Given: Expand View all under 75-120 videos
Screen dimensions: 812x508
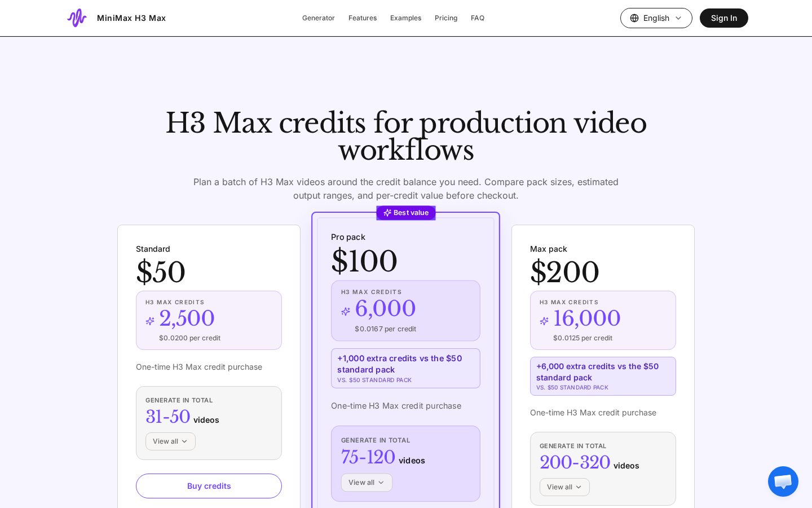Looking at the screenshot, I should coord(367,483).
